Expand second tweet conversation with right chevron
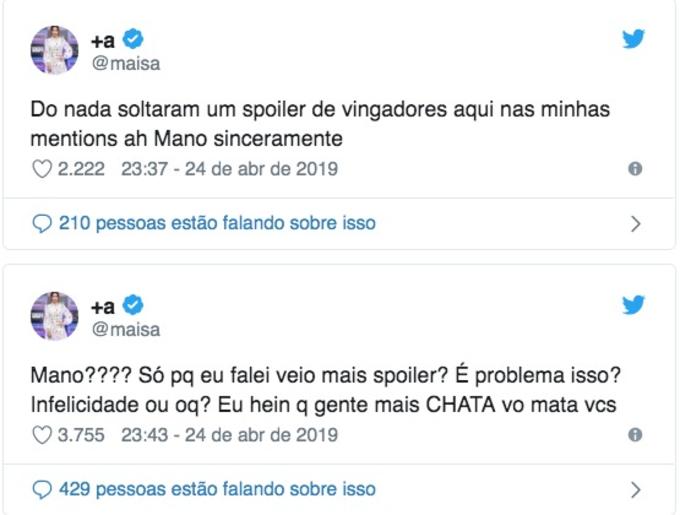This screenshot has height=515, width=680. (x=635, y=489)
